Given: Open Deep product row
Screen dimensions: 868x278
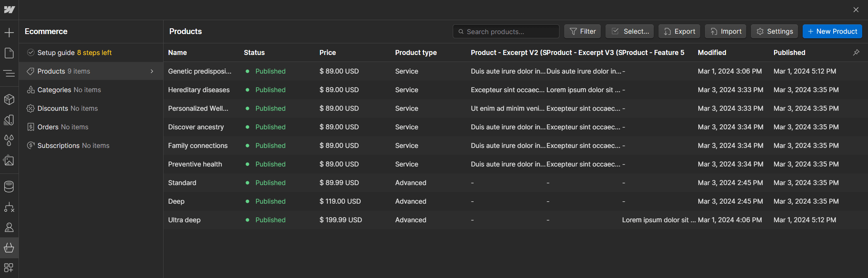Looking at the screenshot, I should [x=516, y=201].
